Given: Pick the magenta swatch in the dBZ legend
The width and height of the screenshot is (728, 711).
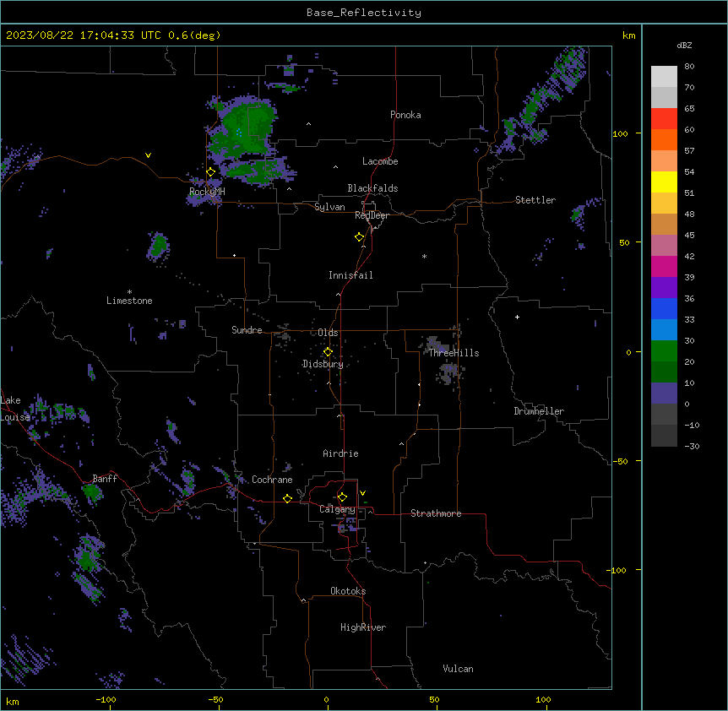Looking at the screenshot, I should click(x=664, y=266).
